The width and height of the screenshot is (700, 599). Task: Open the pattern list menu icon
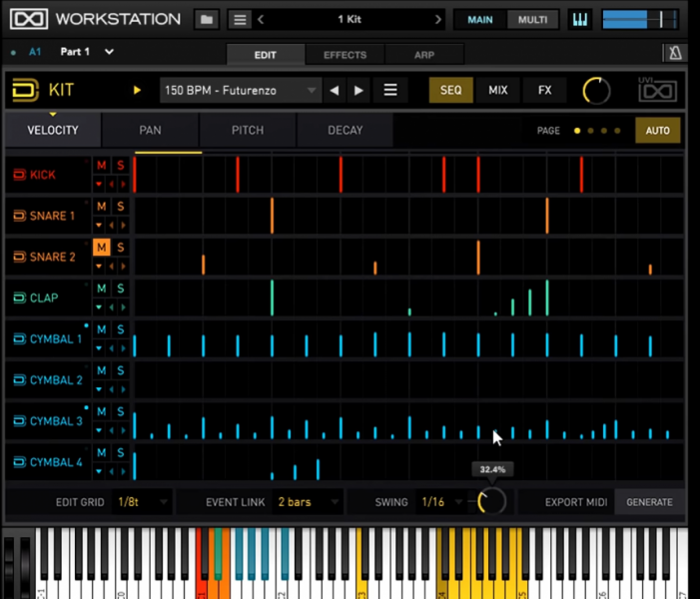coord(390,90)
